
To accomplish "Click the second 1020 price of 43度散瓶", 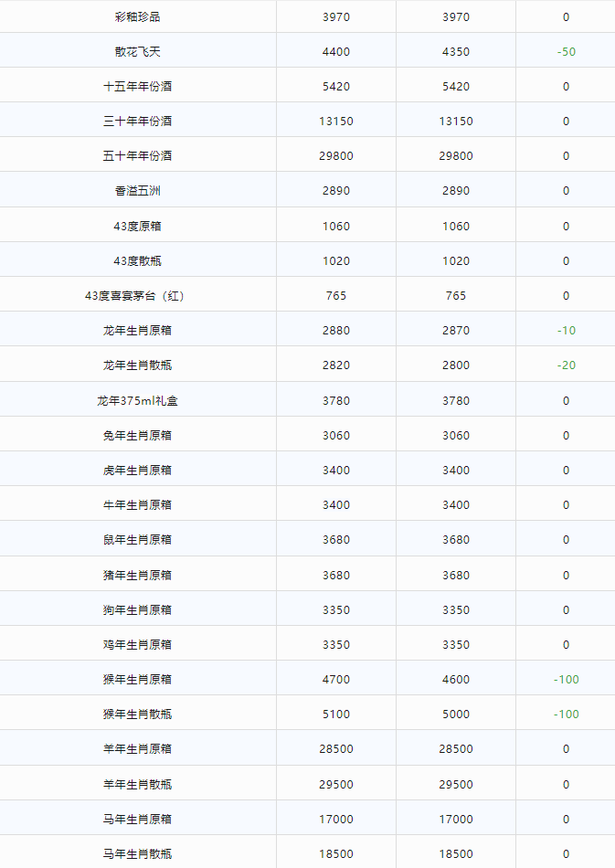I will (456, 261).
